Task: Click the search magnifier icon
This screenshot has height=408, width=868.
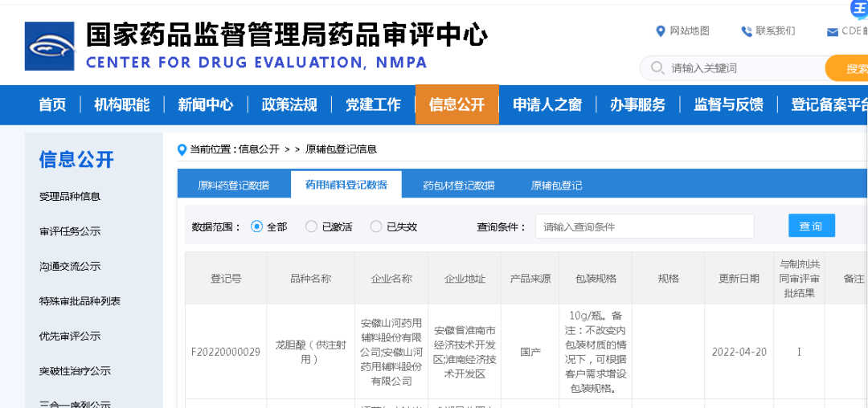Action: (657, 68)
